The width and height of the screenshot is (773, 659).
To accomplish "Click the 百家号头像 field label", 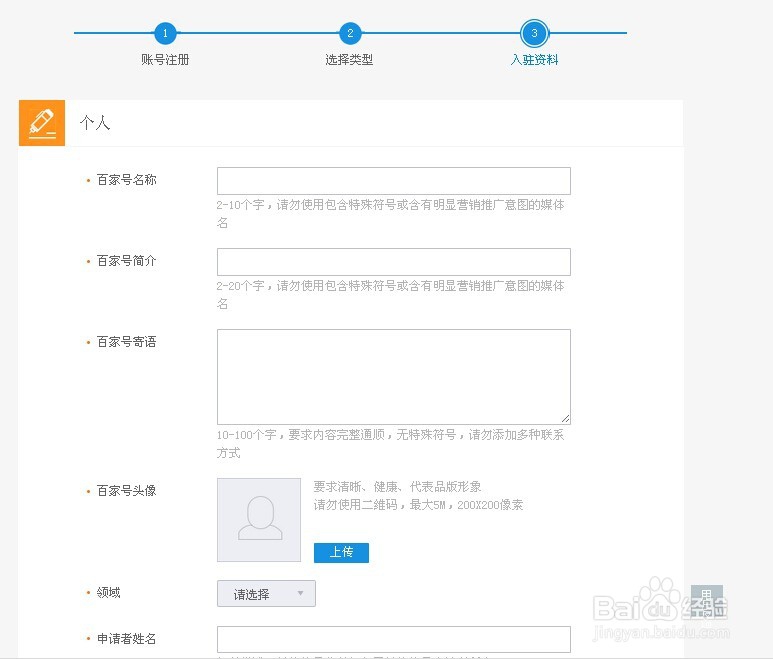I will point(126,490).
